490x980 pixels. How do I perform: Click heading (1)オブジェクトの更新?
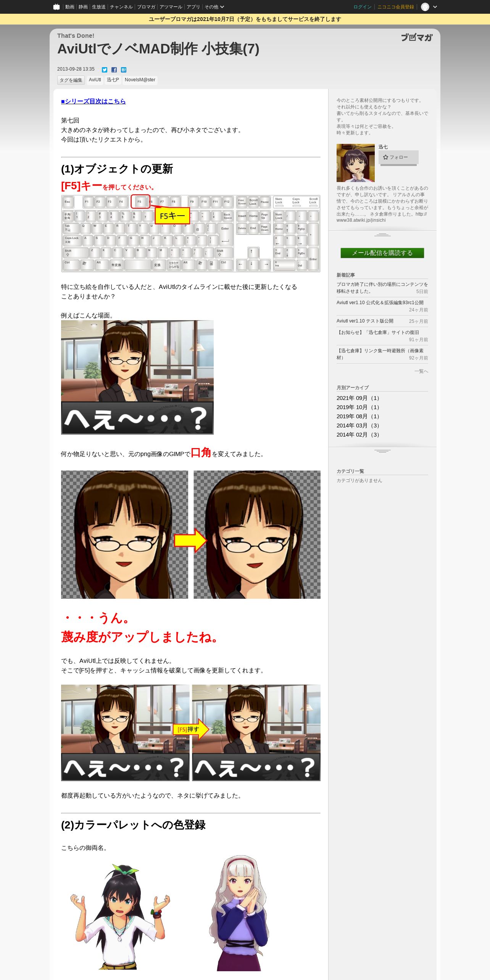117,169
